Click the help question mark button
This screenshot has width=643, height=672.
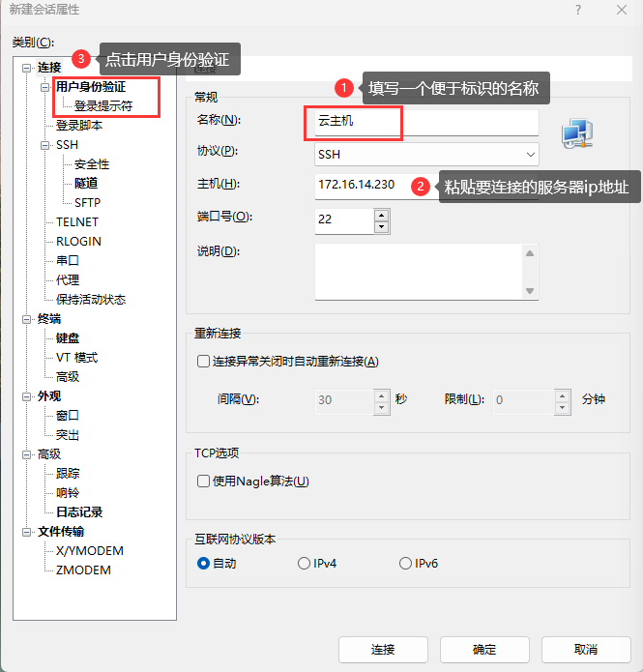pos(578,10)
